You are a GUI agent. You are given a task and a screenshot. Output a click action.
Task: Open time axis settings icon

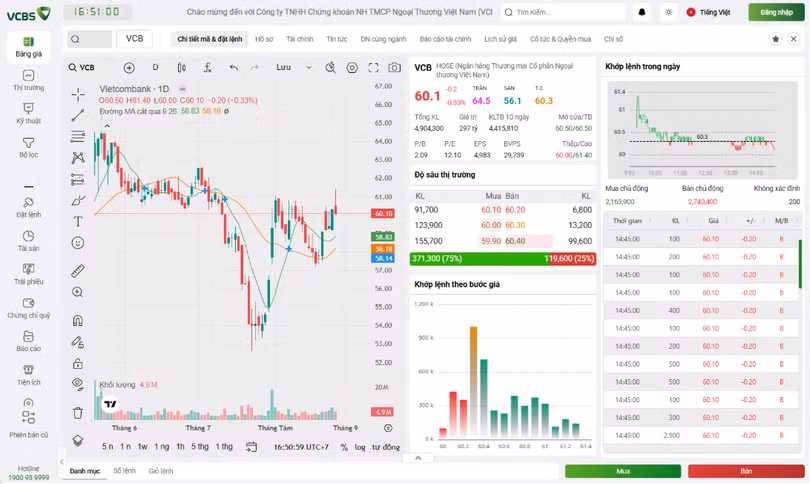[x=388, y=428]
